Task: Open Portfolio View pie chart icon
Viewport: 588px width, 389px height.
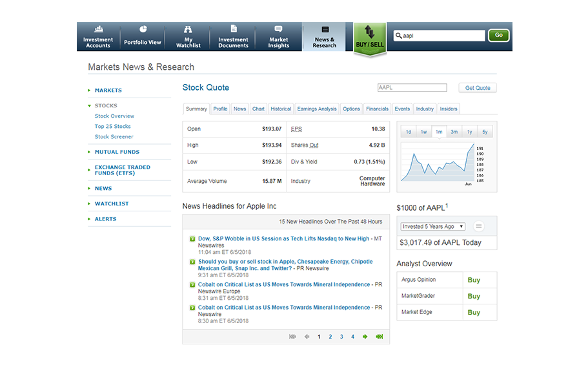Action: click(x=143, y=29)
